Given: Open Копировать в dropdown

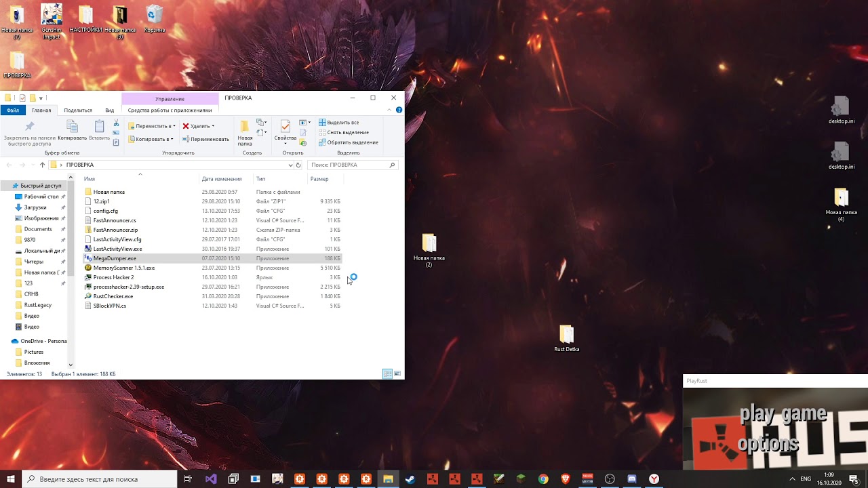Looking at the screenshot, I should coord(151,139).
